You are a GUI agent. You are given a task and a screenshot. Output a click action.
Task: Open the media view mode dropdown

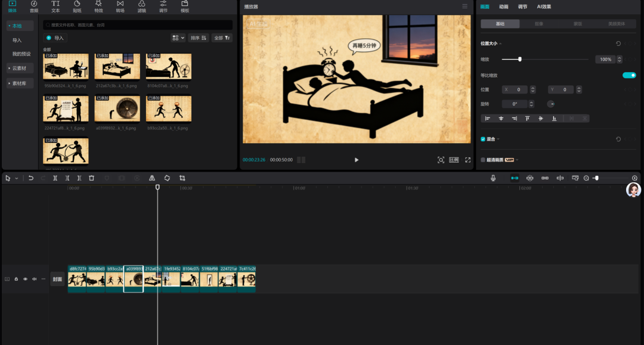pos(178,38)
